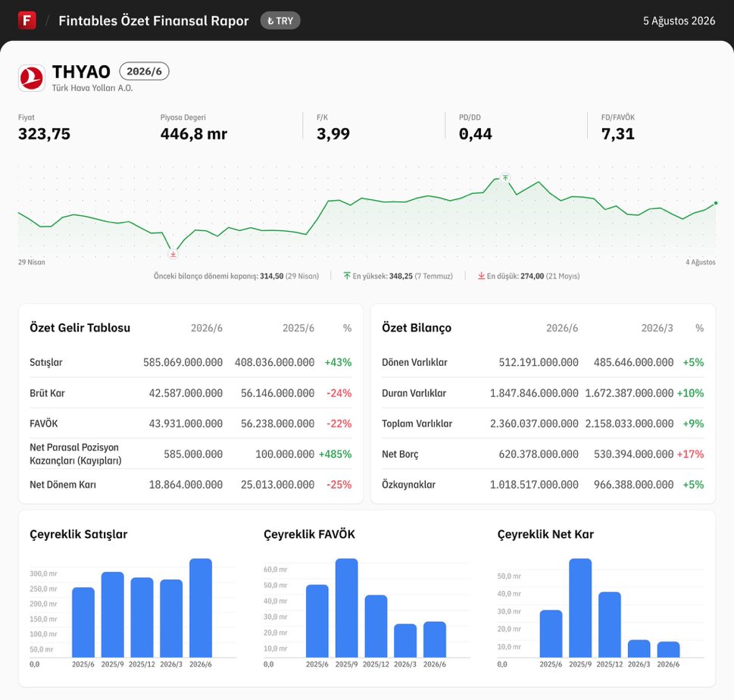Screen dimensions: 734x700
Task: Click the FAVÖK change -22%
Action: 339,423
